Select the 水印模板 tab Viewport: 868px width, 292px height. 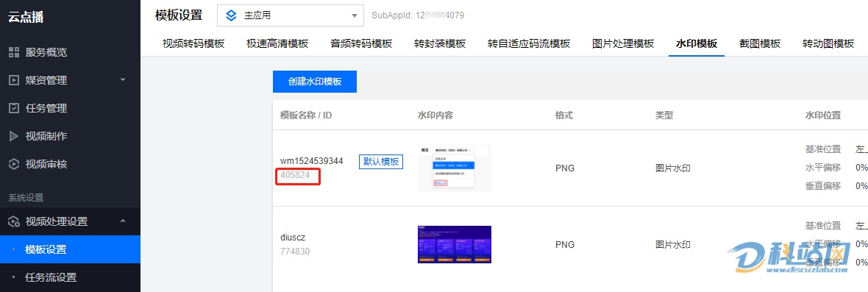(x=697, y=44)
